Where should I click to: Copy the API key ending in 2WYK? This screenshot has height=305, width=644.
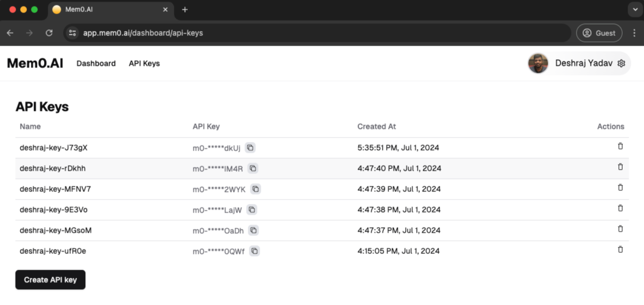coord(255,189)
